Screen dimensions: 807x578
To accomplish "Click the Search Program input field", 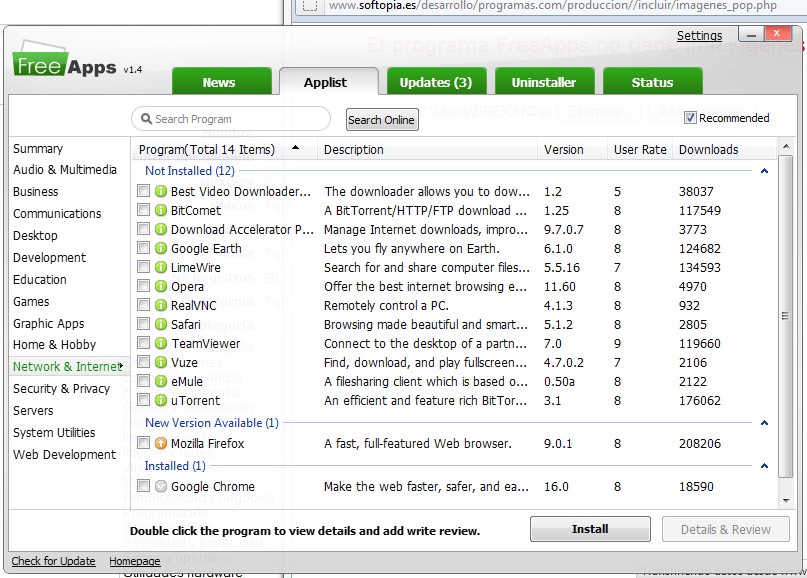I will [x=231, y=119].
